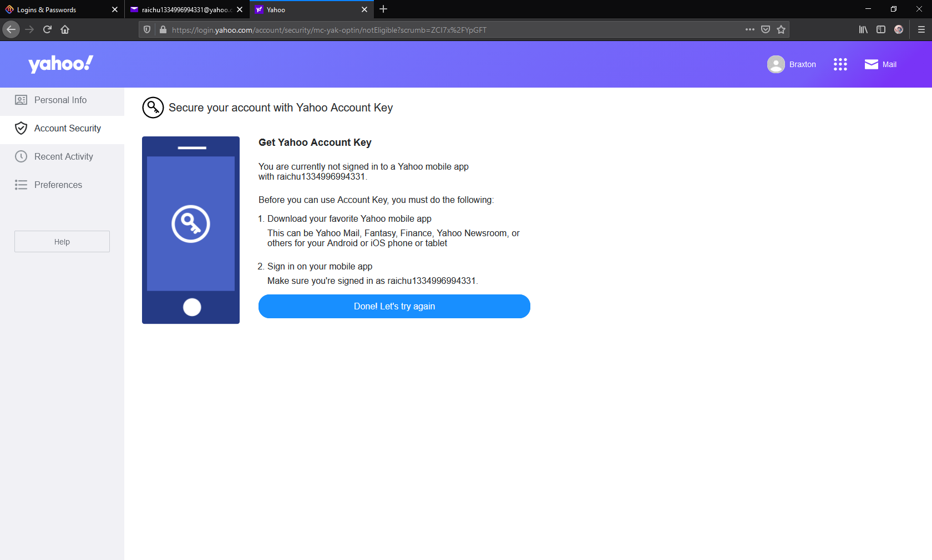Click the browser forward arrow
Viewport: 932px width, 560px height.
point(29,29)
